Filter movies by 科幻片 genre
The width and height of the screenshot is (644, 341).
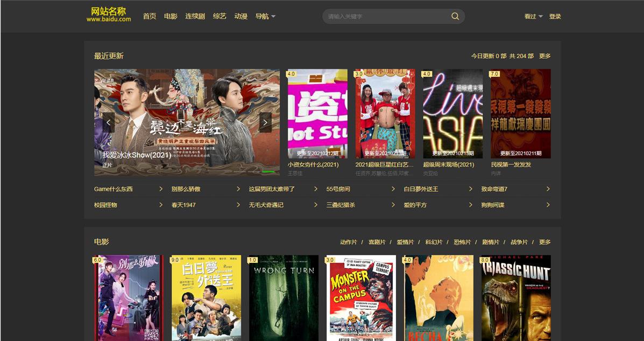(x=433, y=242)
